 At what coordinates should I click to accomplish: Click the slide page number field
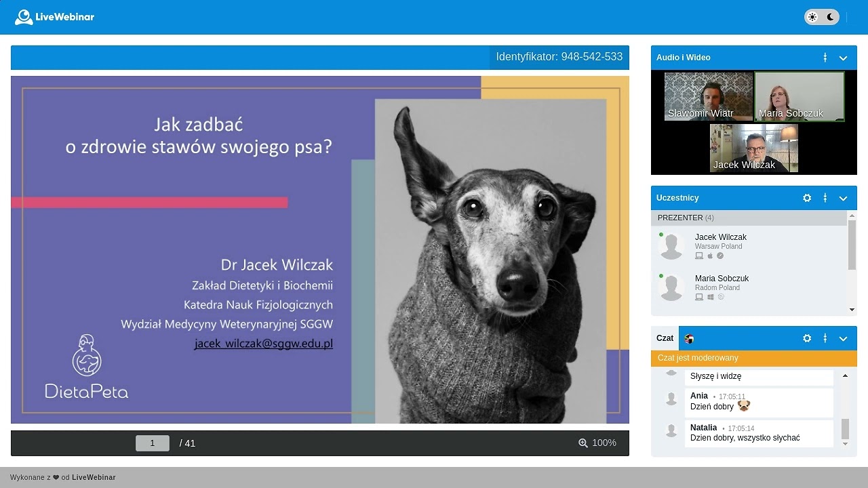(x=153, y=443)
